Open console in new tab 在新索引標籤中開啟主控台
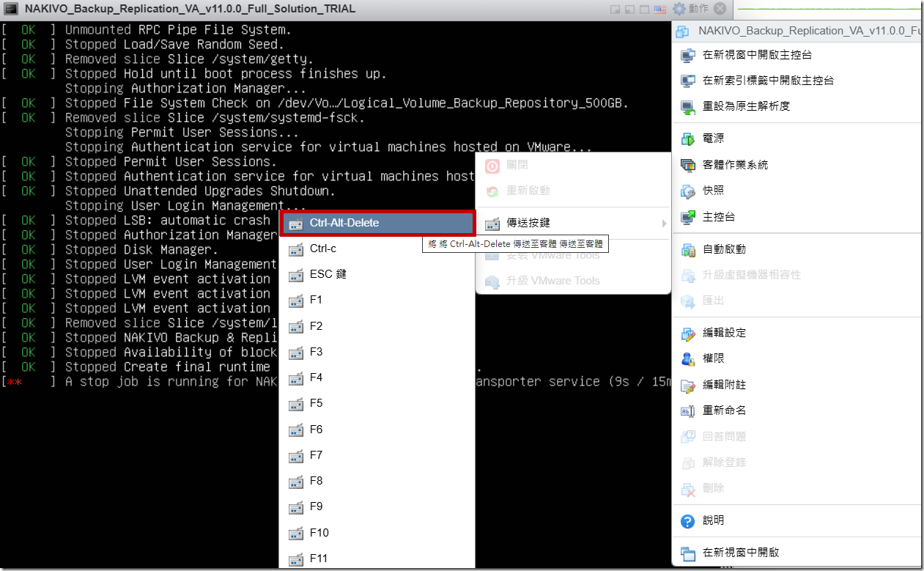The width and height of the screenshot is (924, 571). [796, 81]
